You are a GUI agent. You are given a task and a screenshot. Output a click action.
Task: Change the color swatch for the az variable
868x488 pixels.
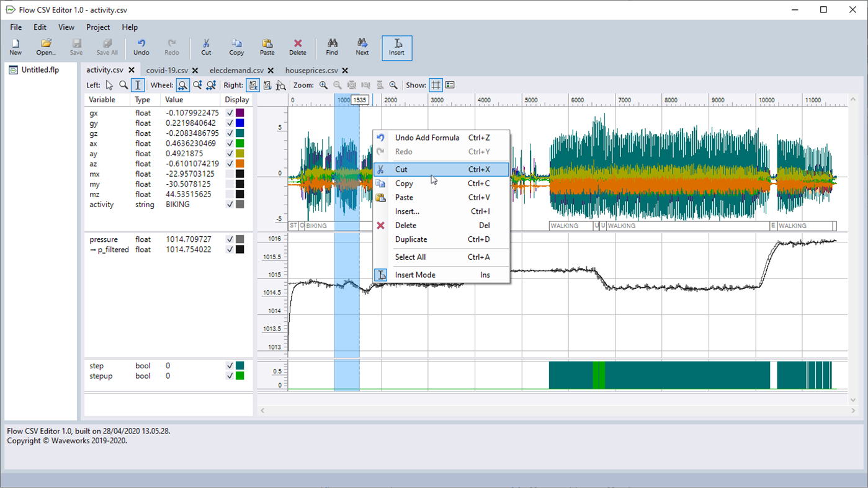(x=241, y=164)
